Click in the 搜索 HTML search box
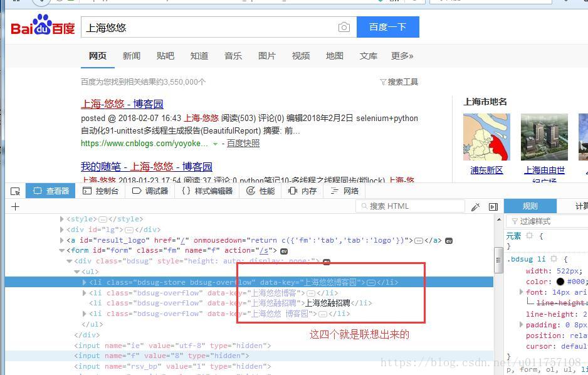The image size is (588, 375). (x=410, y=206)
